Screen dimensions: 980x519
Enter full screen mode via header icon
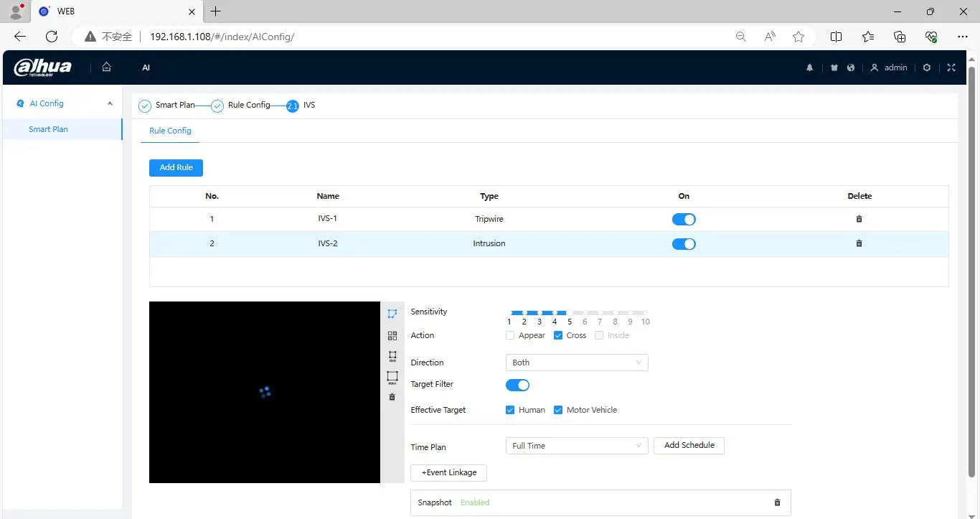951,67
